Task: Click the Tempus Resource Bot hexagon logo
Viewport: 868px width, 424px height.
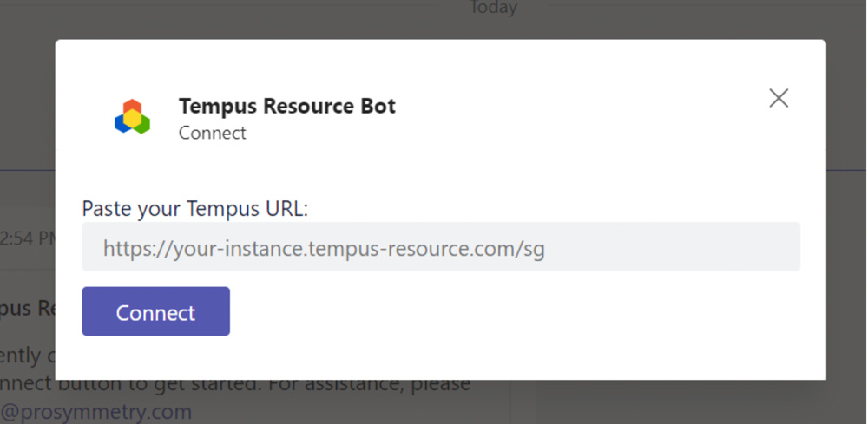Action: [132, 118]
